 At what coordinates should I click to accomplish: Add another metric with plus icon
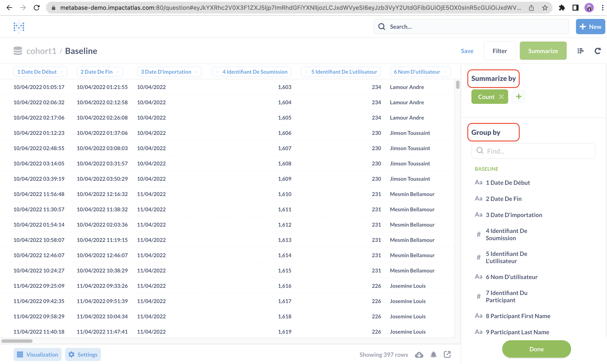pos(519,97)
